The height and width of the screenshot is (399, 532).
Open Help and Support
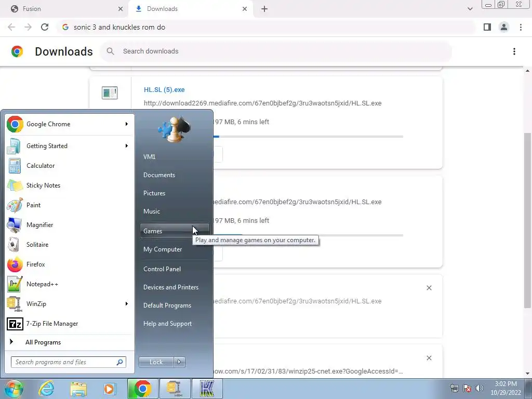(x=175, y=324)
